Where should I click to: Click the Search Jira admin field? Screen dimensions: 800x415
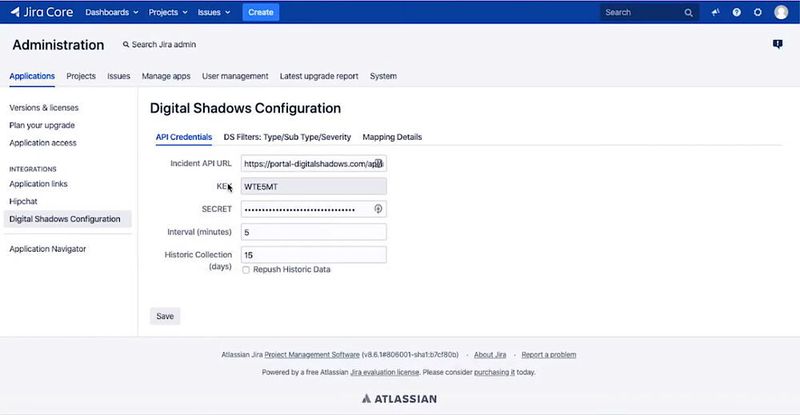(x=159, y=44)
